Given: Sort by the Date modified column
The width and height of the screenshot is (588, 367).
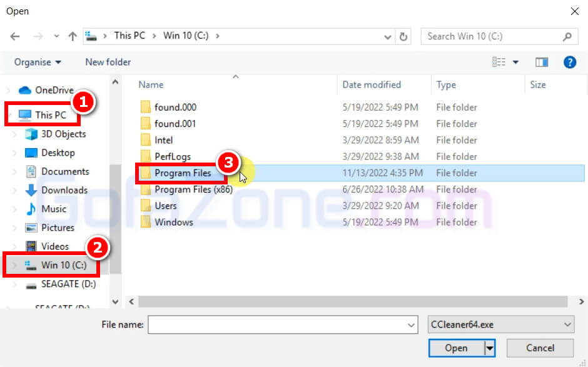Looking at the screenshot, I should 372,85.
